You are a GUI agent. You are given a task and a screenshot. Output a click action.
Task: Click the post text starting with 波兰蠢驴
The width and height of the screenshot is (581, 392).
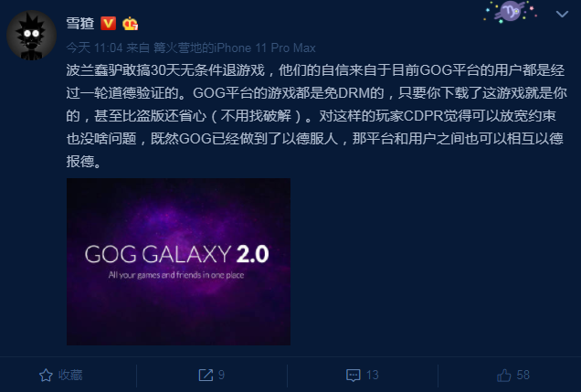pos(316,116)
